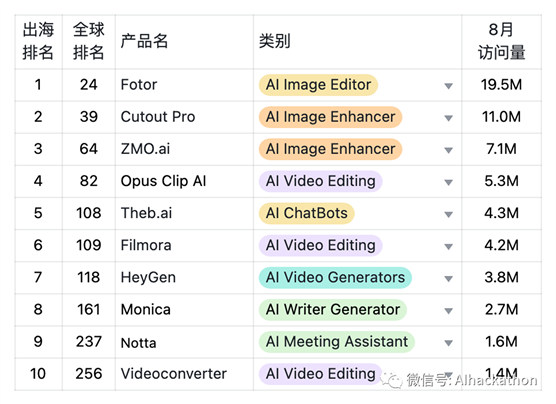Click the AI Writer Generator tag
Screen dimensions: 556x404
coord(333,310)
